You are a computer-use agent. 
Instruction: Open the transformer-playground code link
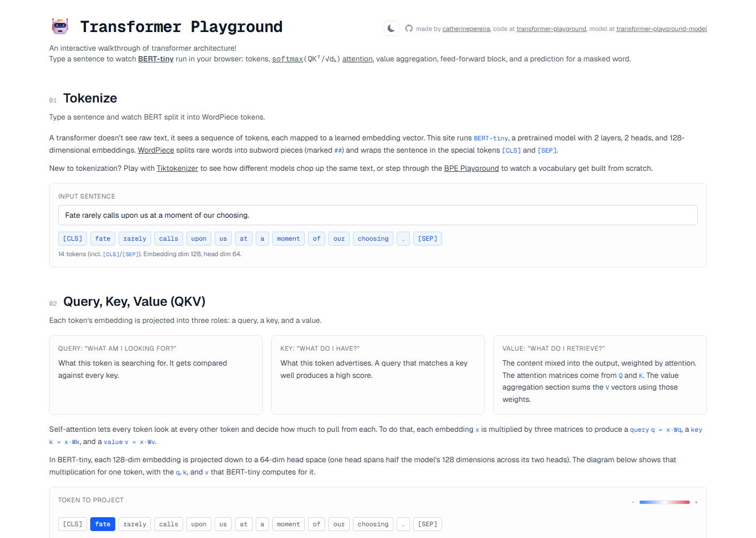(551, 29)
